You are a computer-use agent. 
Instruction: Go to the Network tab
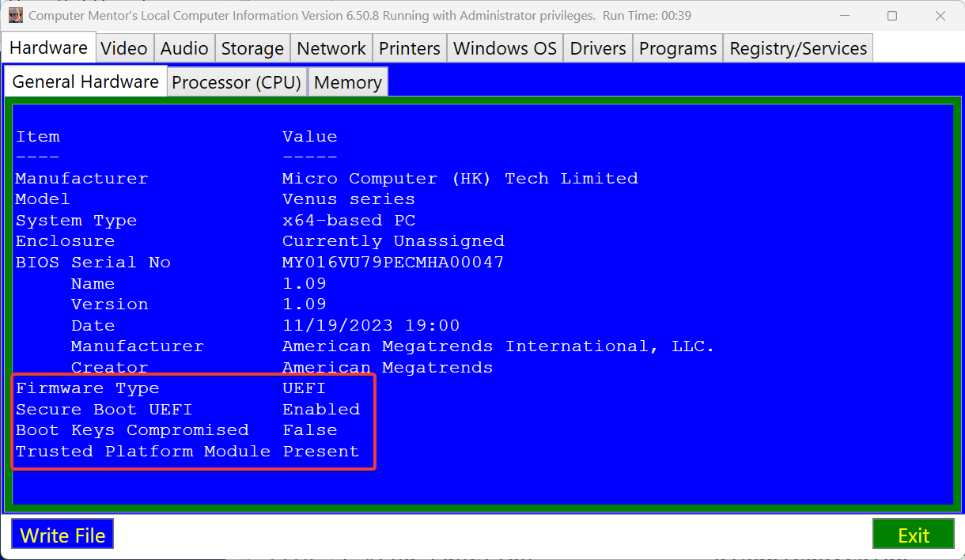tap(331, 48)
